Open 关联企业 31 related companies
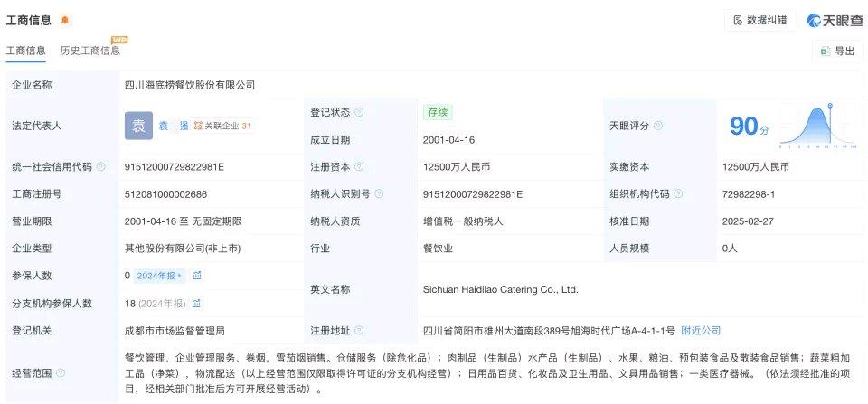Screen dimensions: 868x404 point(223,126)
